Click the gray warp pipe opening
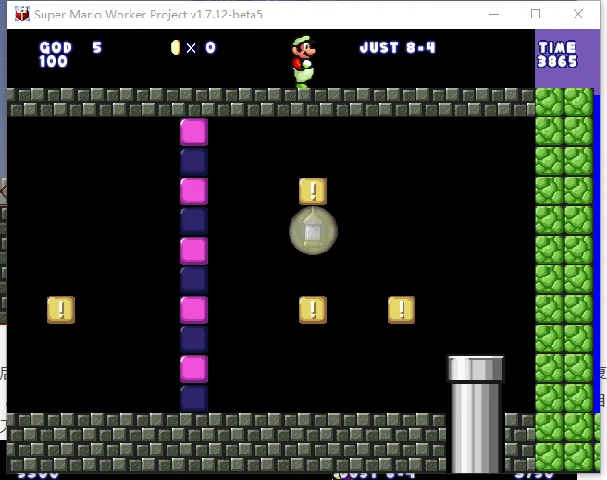Image resolution: width=607 pixels, height=480 pixels. [476, 368]
